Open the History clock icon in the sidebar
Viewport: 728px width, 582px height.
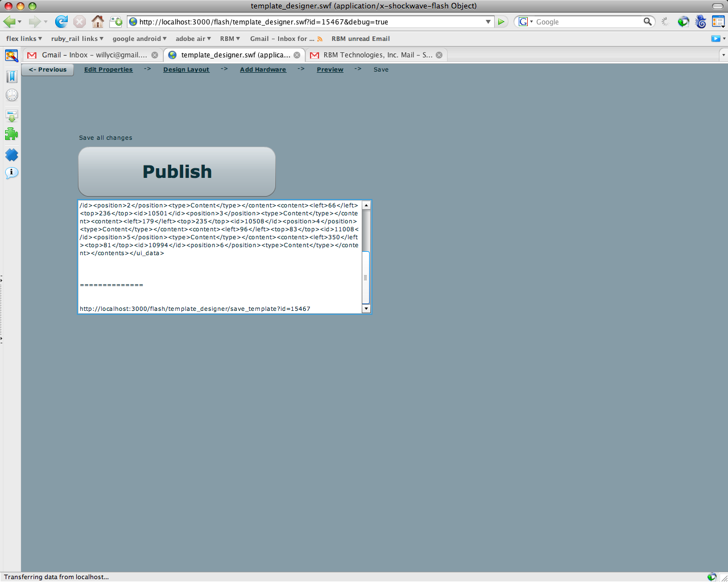click(11, 95)
